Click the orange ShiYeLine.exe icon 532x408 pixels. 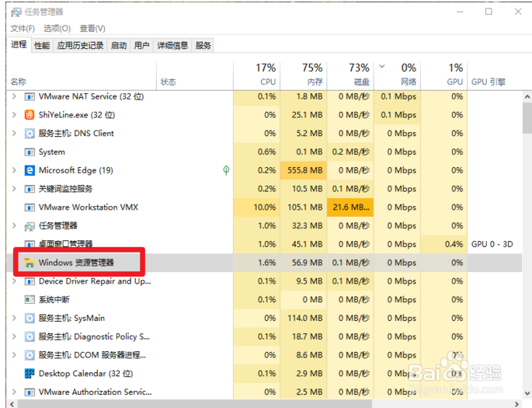click(30, 115)
